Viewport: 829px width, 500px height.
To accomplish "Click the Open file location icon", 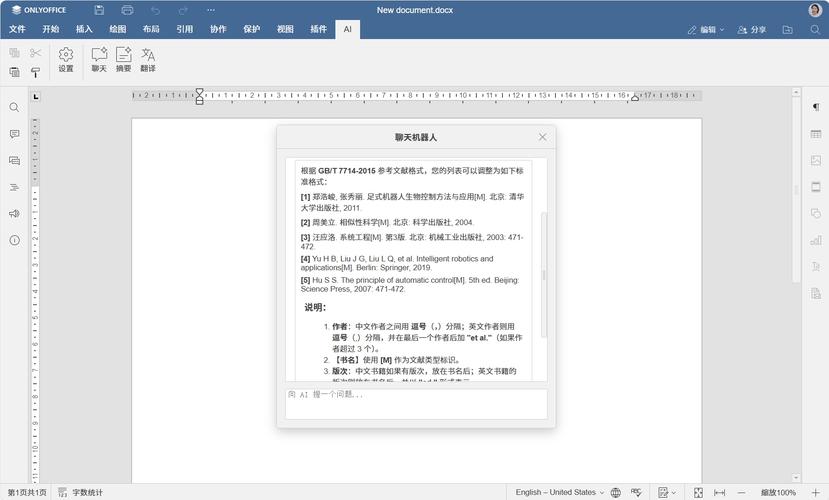I will (x=787, y=30).
